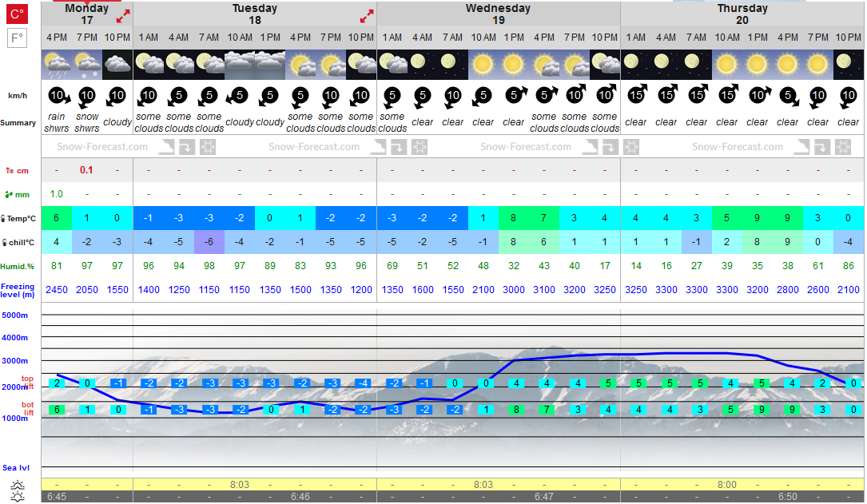This screenshot has width=867, height=504.
Task: Click the Thursday sunrise time 8:00
Action: [727, 485]
